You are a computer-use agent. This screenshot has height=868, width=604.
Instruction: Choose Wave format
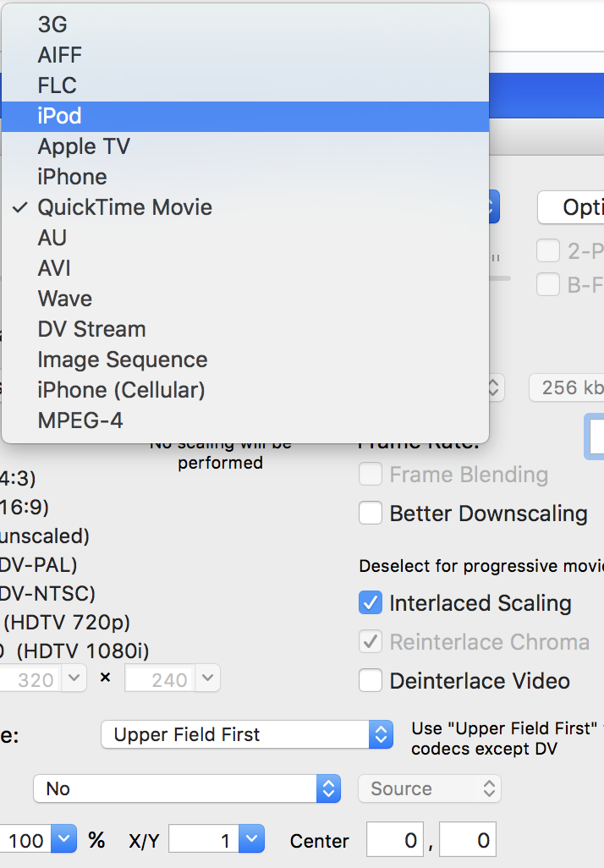pyautogui.click(x=245, y=299)
